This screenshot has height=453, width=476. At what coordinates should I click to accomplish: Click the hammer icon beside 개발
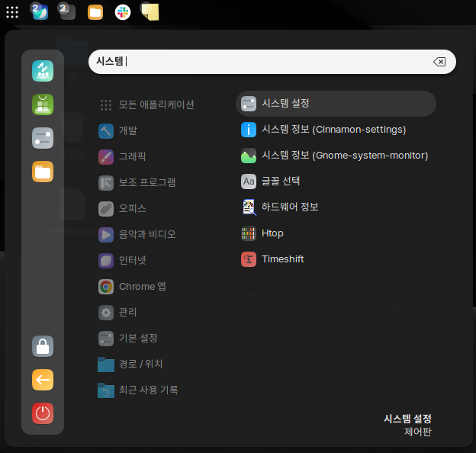[106, 131]
